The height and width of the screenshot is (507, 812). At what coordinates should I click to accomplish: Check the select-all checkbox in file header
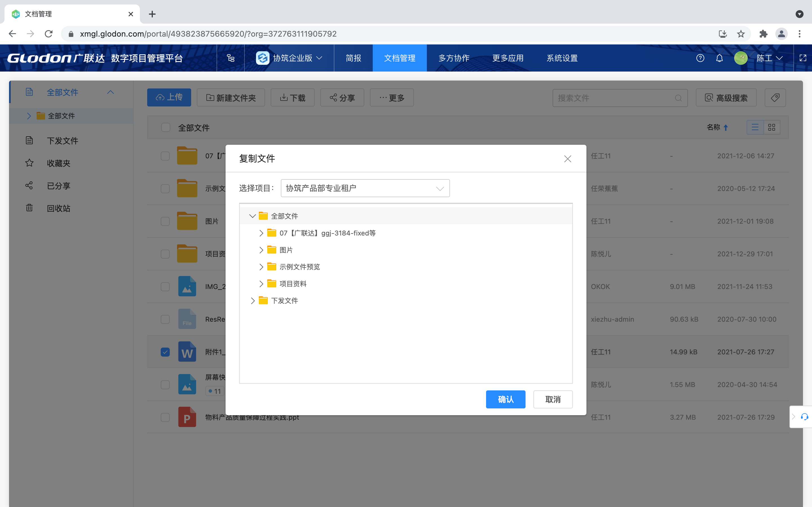click(x=165, y=127)
